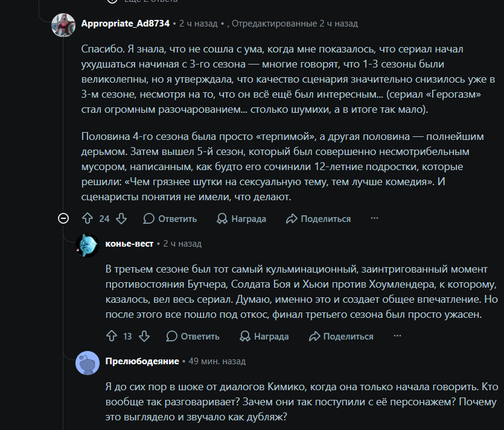Click the коње-вест fish avatar
Image resolution: width=504 pixels, height=430 pixels.
click(x=88, y=245)
